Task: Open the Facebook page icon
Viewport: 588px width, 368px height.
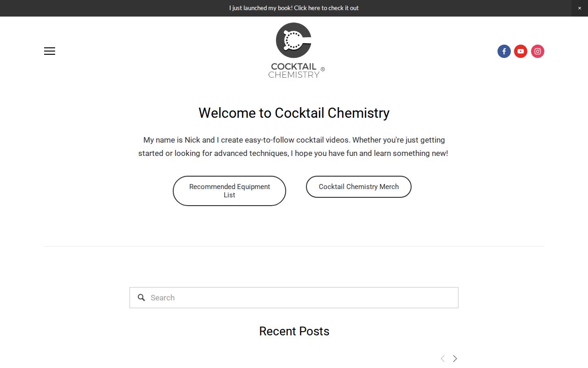Action: (503, 51)
